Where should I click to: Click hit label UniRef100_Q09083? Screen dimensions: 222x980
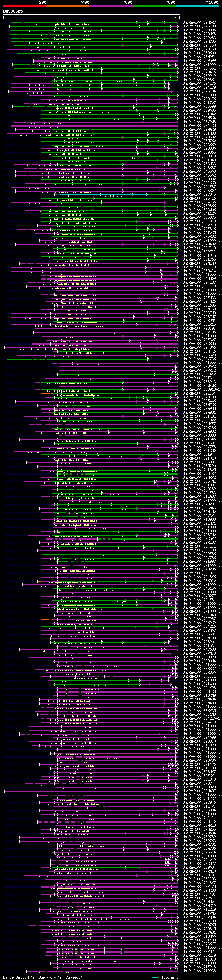[x=199, y=38]
